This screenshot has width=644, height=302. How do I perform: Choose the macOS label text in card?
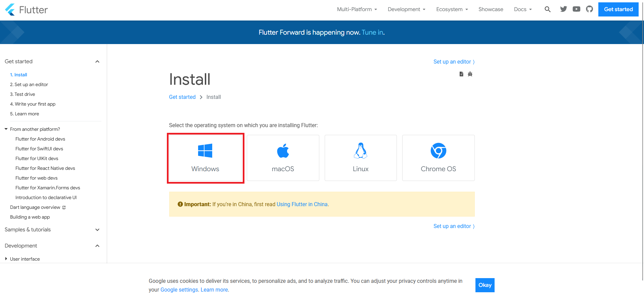[283, 169]
